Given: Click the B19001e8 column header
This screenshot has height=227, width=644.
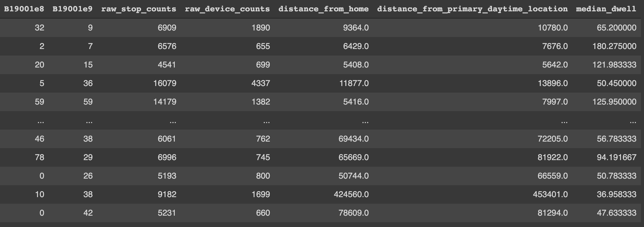Looking at the screenshot, I should (x=24, y=9).
